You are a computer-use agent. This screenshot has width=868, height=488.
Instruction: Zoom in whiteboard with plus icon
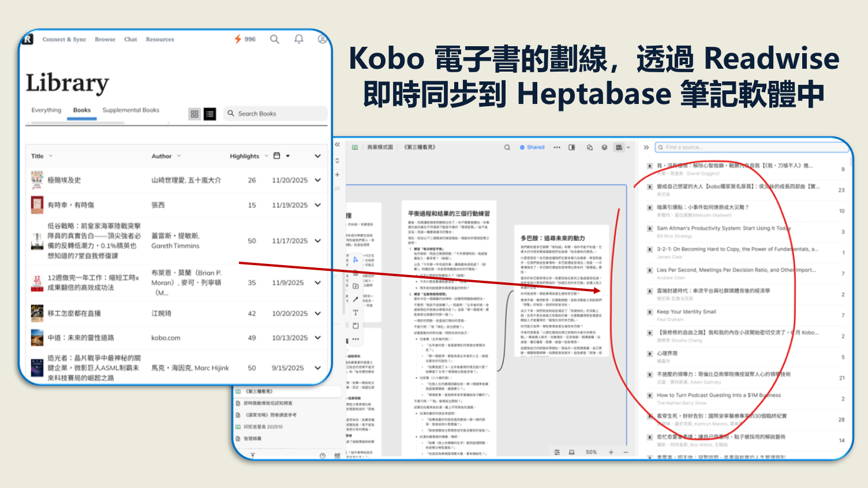611,452
